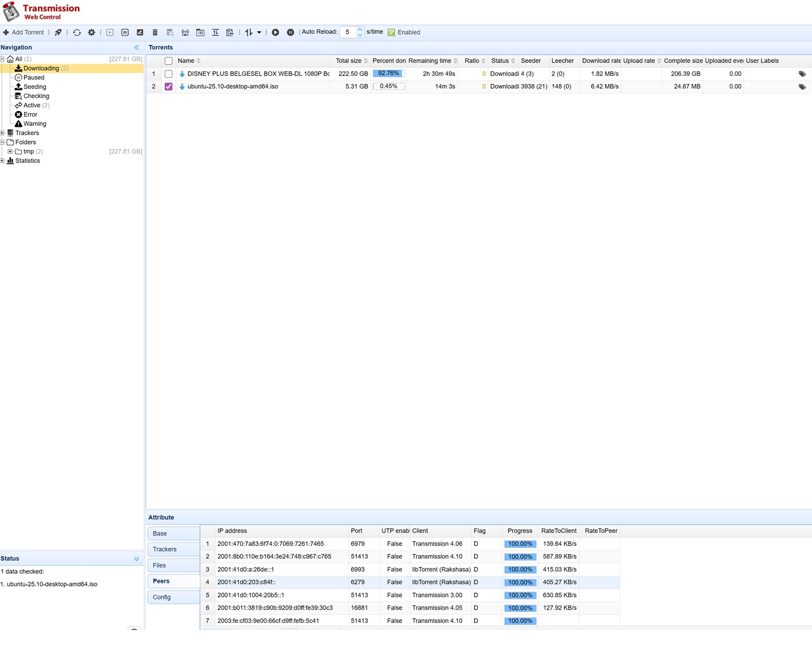
Task: Click the pencil edit icon in toolbar
Action: 140,32
